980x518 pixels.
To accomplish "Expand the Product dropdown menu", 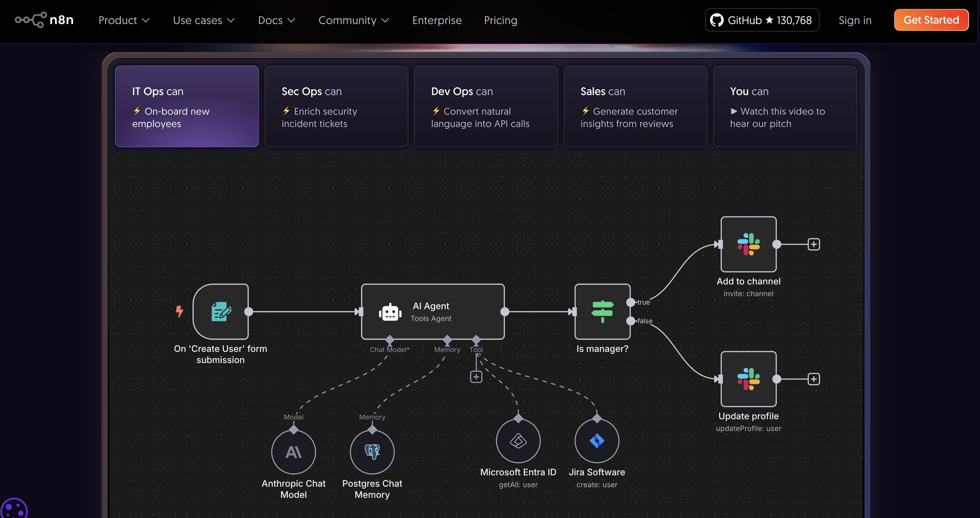I will 124,20.
